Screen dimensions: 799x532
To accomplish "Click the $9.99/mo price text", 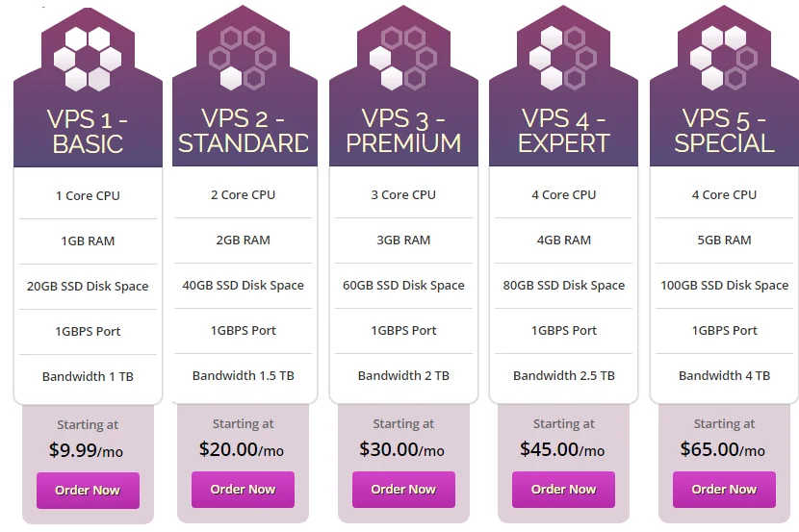I will point(86,450).
